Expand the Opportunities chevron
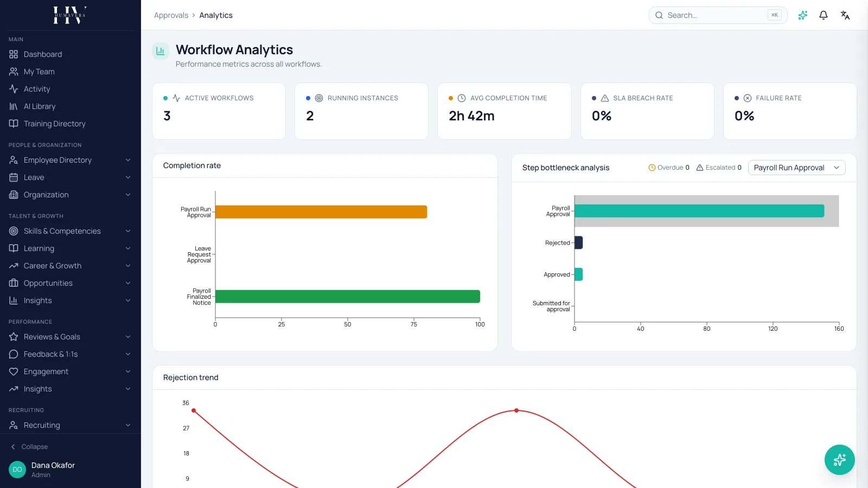Viewport: 868px width, 488px height. tap(128, 283)
